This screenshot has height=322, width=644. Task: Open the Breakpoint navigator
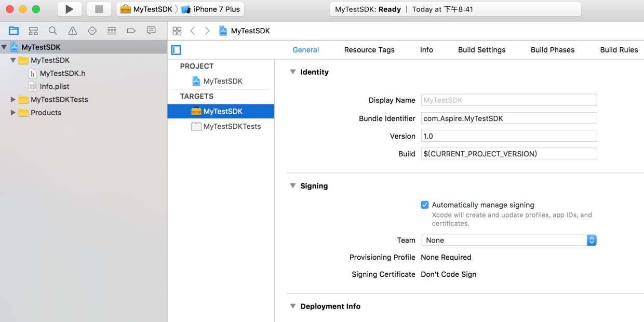[131, 31]
